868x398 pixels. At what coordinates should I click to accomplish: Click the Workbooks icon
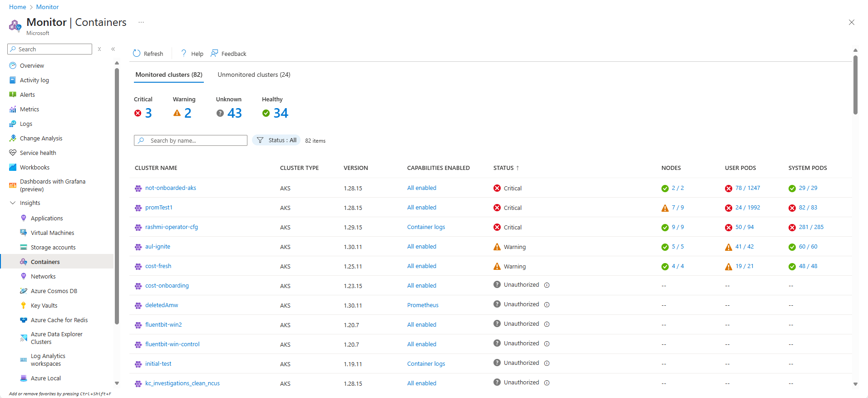[x=13, y=167]
